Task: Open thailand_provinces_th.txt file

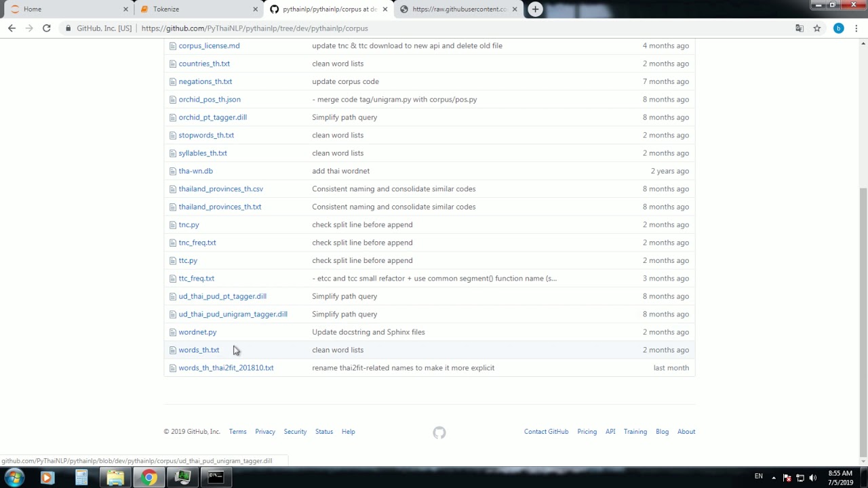Action: click(220, 207)
